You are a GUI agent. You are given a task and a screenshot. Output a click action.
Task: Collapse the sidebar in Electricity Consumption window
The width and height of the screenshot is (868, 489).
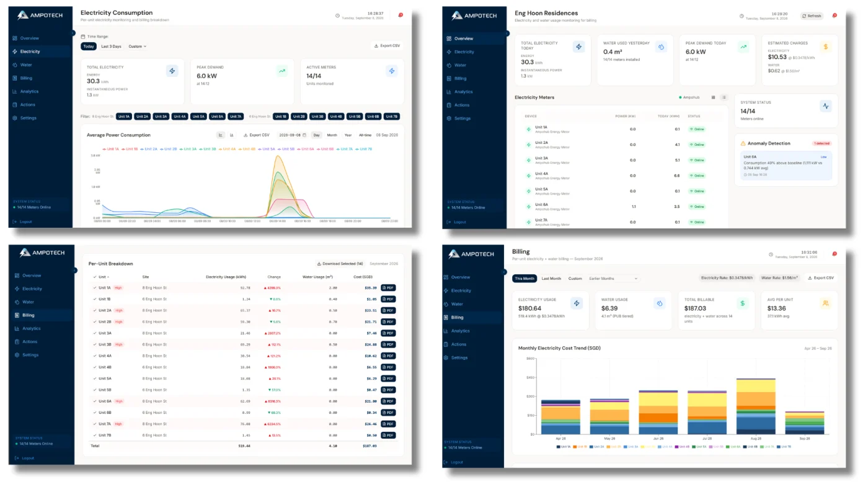(73, 33)
